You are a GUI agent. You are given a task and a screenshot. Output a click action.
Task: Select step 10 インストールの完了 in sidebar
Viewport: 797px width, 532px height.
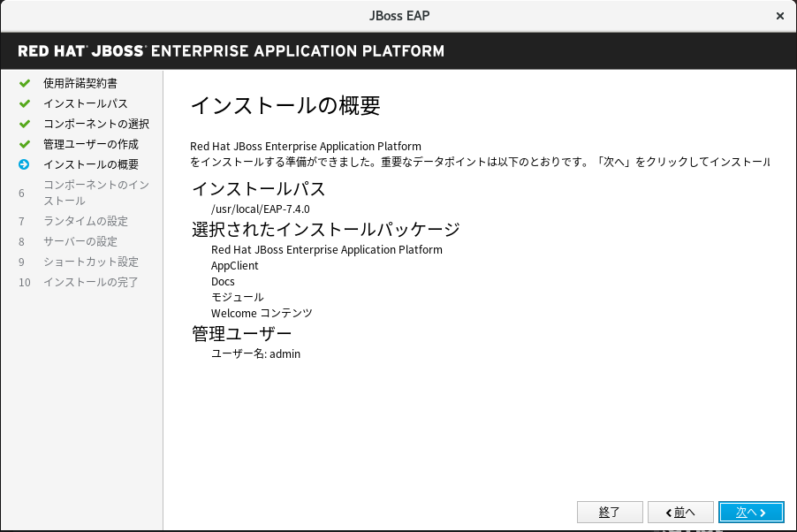click(x=91, y=282)
